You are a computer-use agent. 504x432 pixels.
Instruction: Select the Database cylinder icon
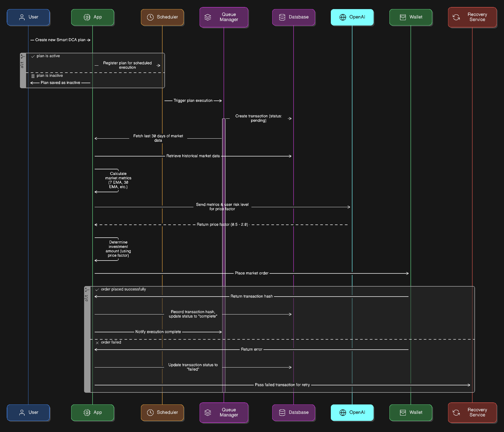pyautogui.click(x=282, y=17)
